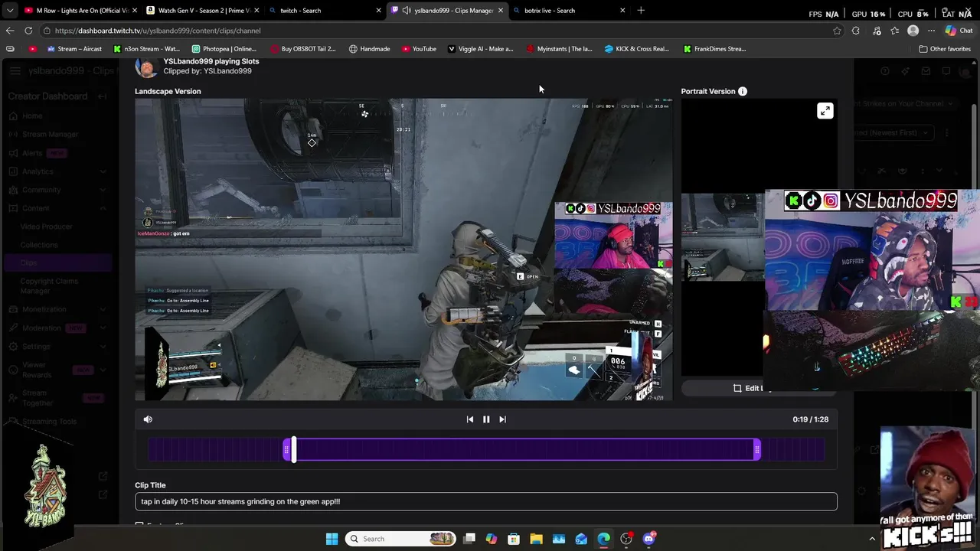Open the Portrait Version info tooltip icon
The height and width of the screenshot is (551, 980).
pos(743,91)
